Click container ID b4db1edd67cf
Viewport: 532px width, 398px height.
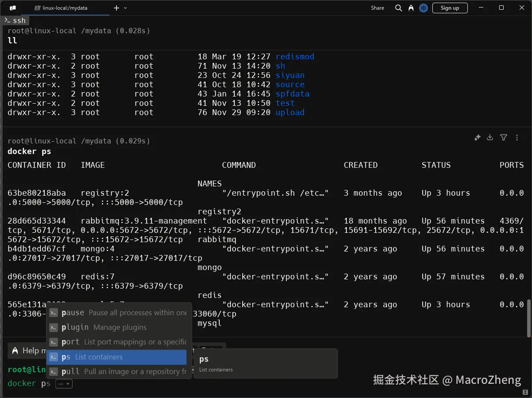pos(37,249)
